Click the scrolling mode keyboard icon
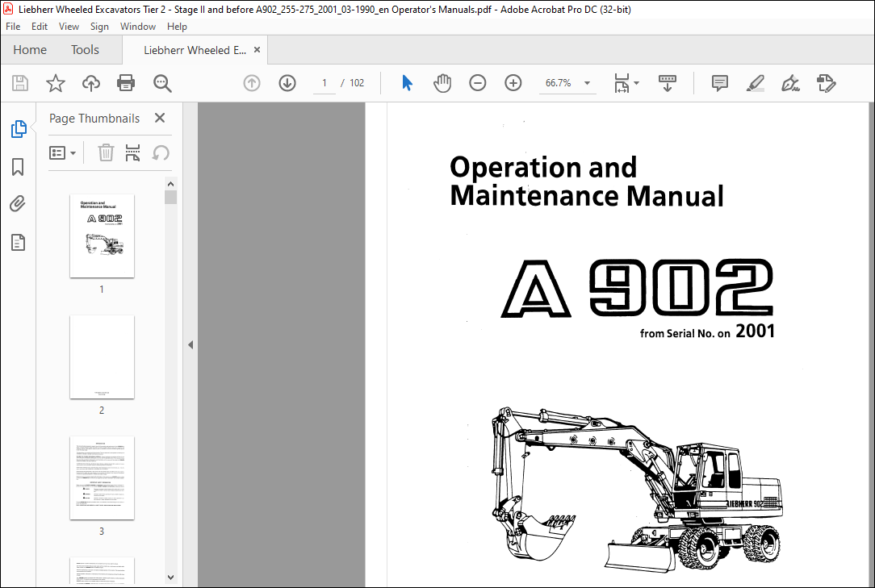 [668, 83]
